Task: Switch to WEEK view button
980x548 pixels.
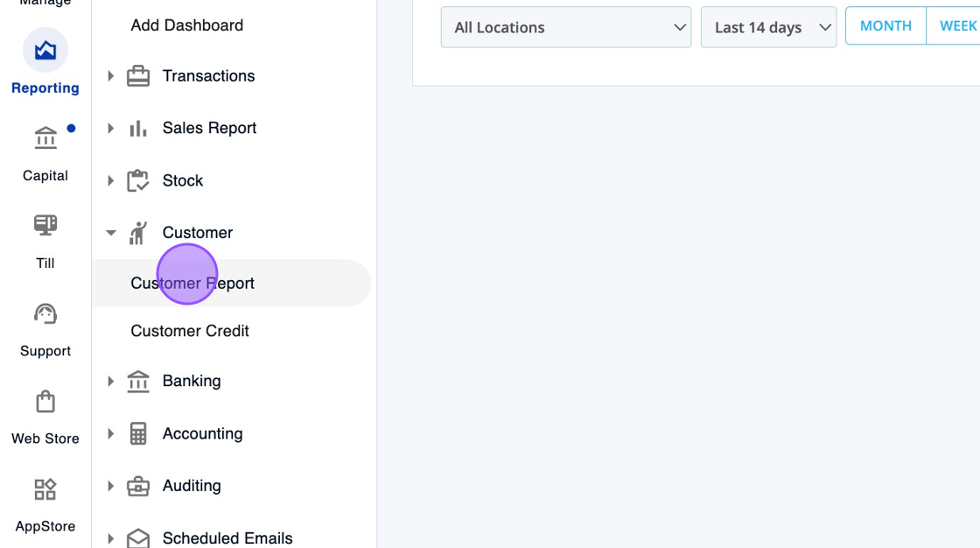Action: pos(956,26)
